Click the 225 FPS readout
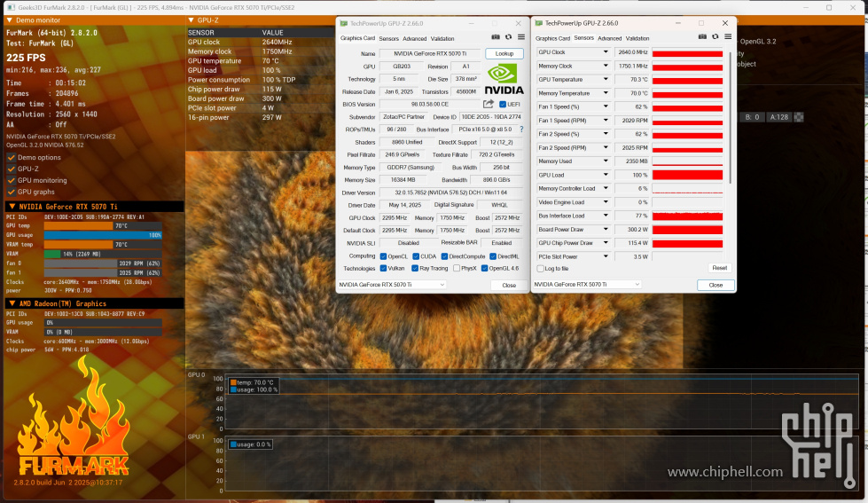Screen dimensions: 868x503 click(x=26, y=58)
